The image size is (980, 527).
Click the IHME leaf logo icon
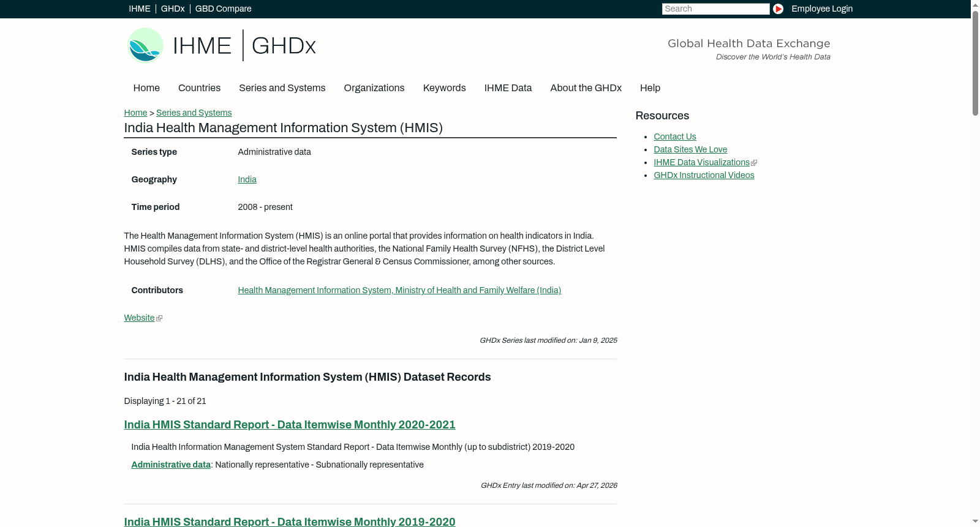pyautogui.click(x=145, y=45)
